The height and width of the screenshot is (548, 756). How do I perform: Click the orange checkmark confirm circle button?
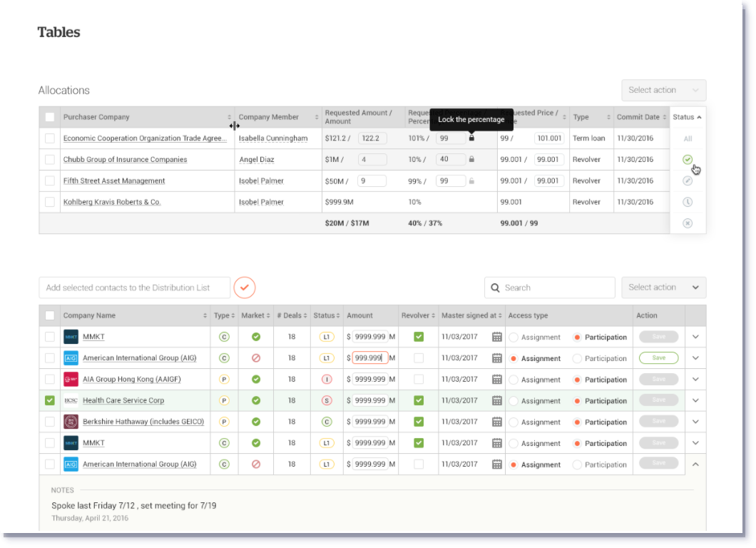pos(245,288)
